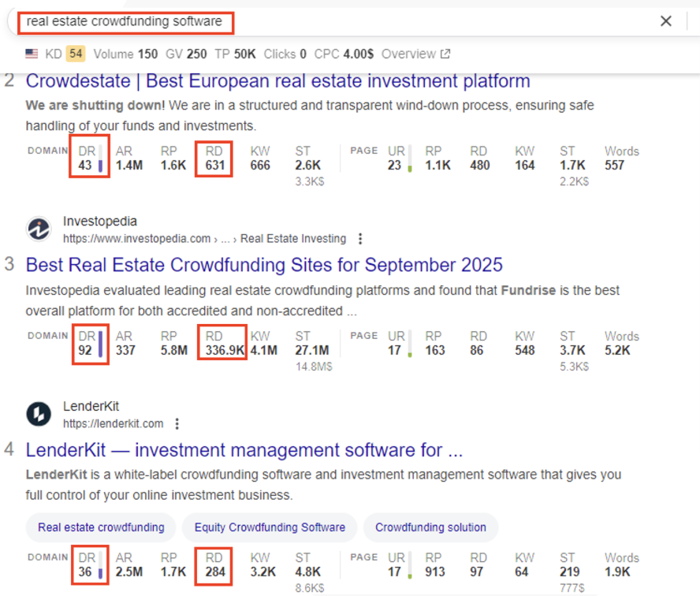Click LenderKit domain ST value 4.8K
The image size is (700, 596).
pyautogui.click(x=307, y=572)
